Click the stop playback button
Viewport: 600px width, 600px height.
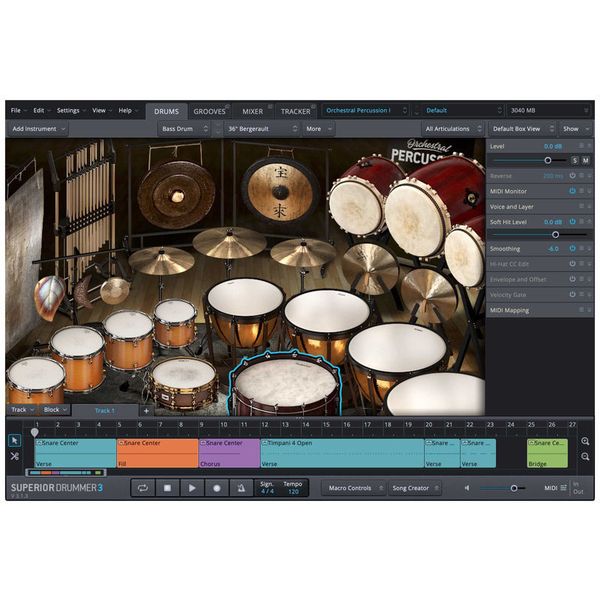pos(167,488)
